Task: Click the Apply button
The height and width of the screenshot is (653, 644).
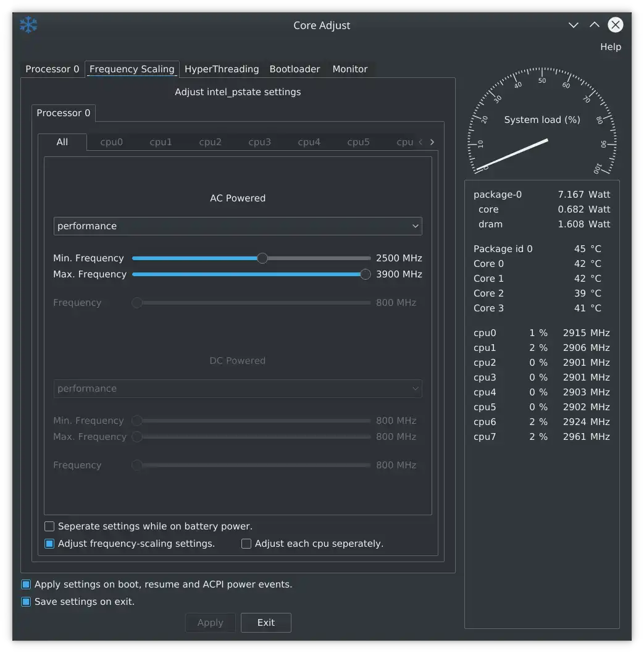Action: tap(210, 623)
